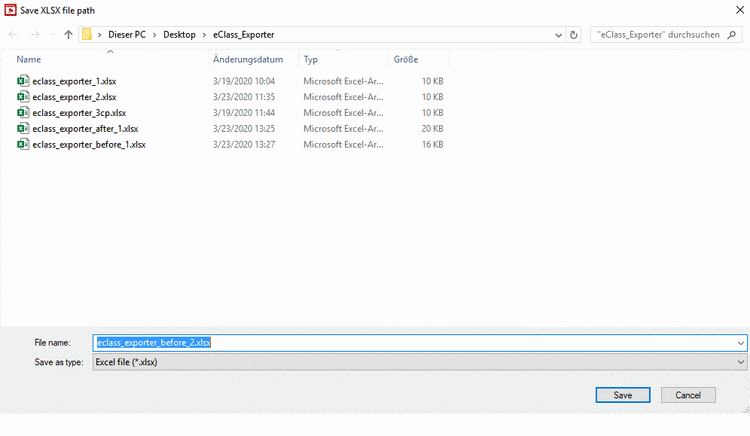Open address bar history dropdown
The image size is (750, 436).
[558, 35]
